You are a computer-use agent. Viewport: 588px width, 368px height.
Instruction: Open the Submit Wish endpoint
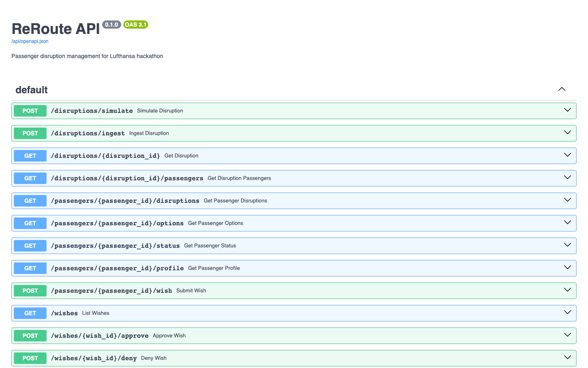pos(286,290)
